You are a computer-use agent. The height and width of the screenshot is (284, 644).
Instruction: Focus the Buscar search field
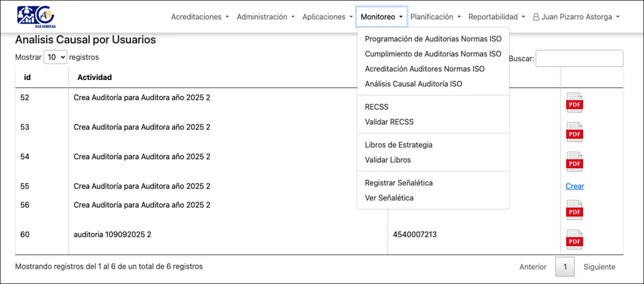579,59
